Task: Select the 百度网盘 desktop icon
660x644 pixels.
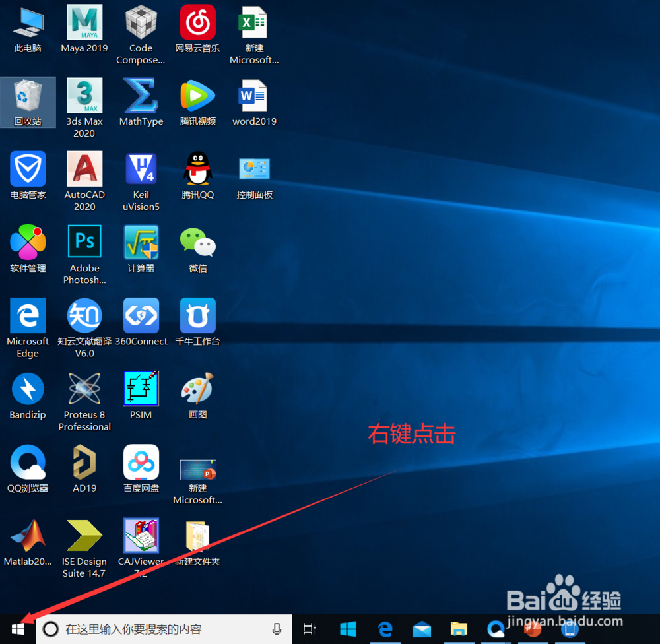Action: (141, 469)
